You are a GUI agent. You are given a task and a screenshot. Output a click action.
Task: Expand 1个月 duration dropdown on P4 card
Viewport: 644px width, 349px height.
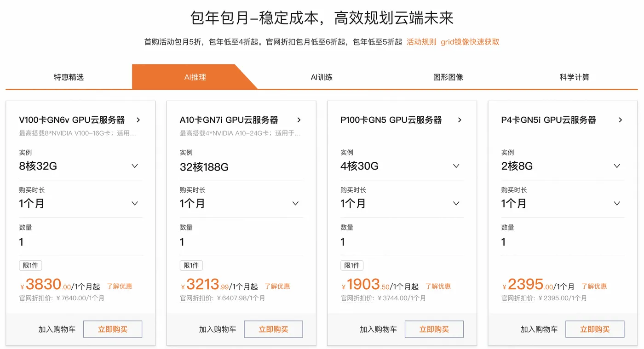617,203
